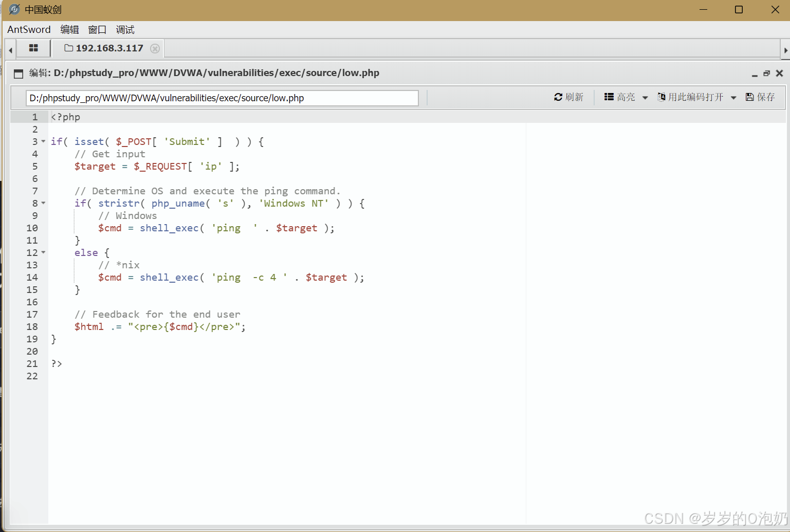Open the 窗口 menu
This screenshot has width=790, height=532.
[x=97, y=30]
